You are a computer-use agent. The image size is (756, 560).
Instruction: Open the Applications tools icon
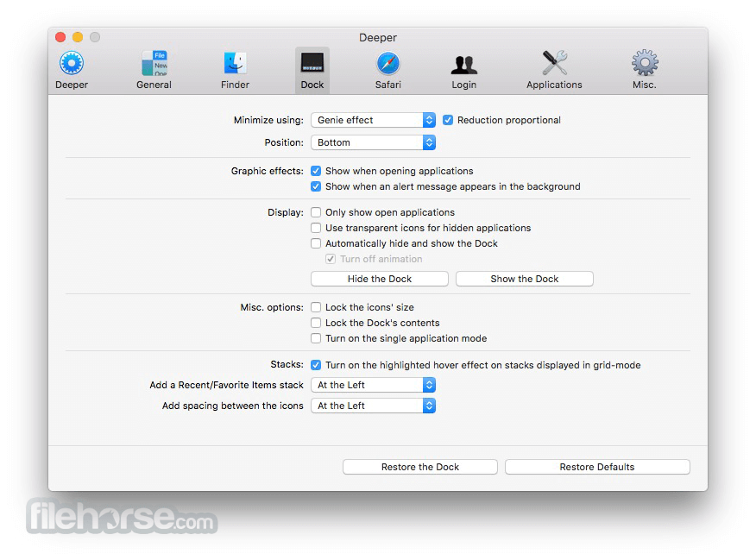tap(554, 63)
